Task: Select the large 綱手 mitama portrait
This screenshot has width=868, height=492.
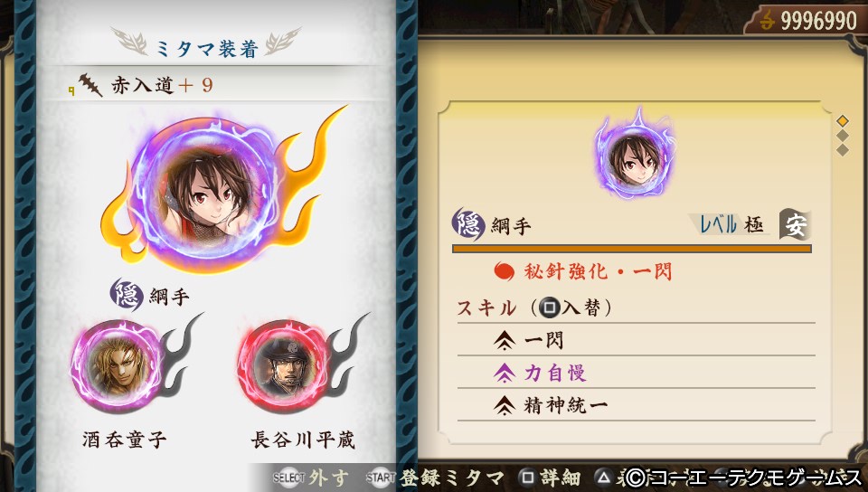Action: [x=203, y=195]
